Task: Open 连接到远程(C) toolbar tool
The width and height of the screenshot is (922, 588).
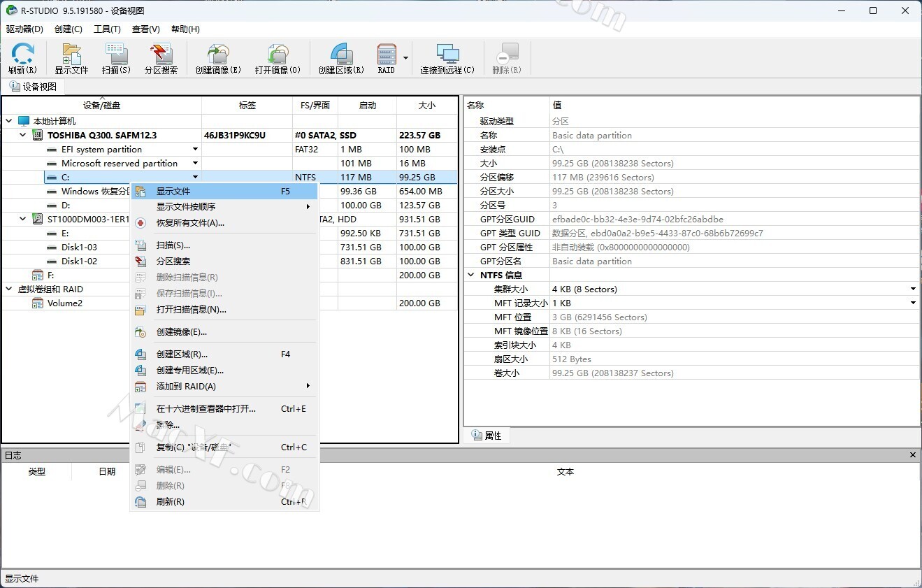Action: [x=447, y=59]
